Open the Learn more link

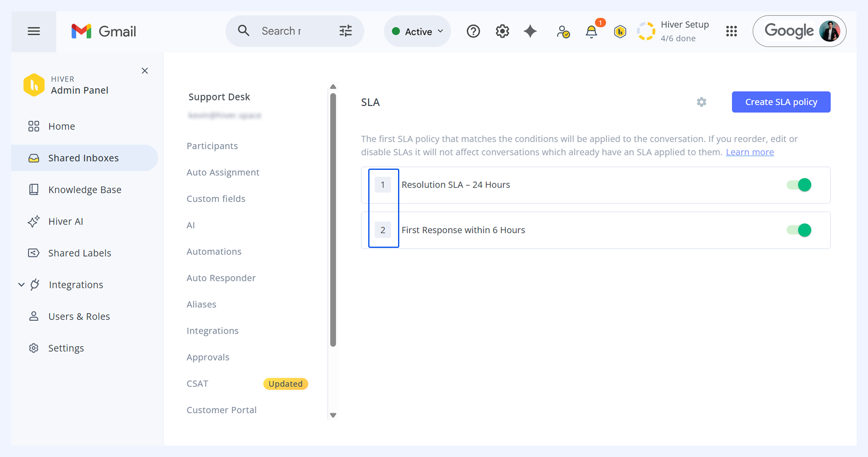coord(750,152)
